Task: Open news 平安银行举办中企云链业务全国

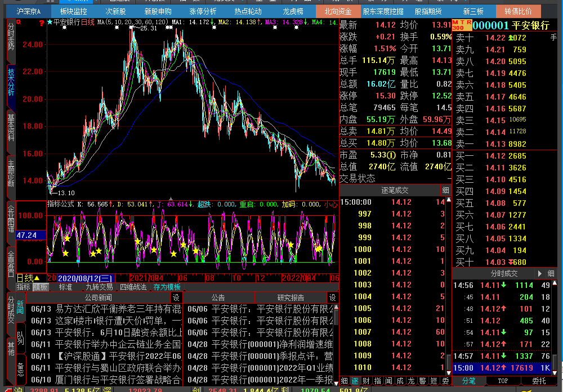Action: (106, 344)
